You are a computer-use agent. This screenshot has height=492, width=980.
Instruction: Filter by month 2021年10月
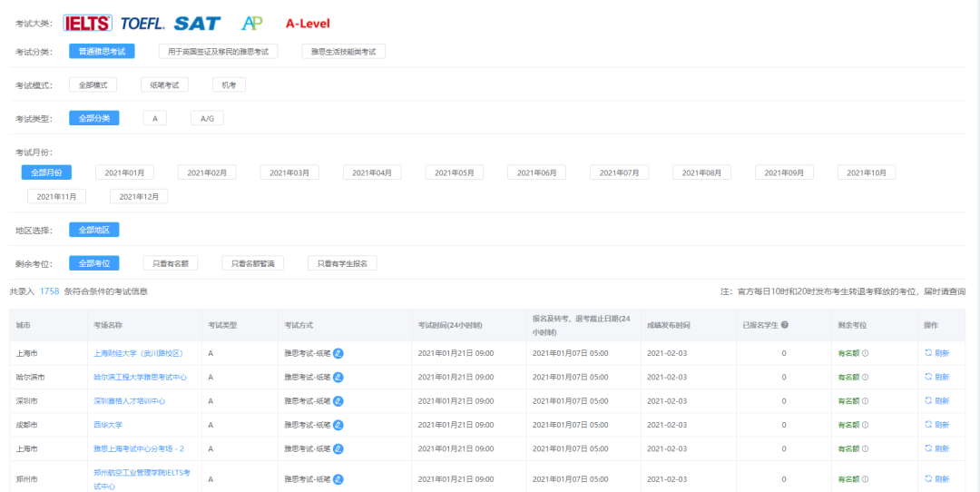pyautogui.click(x=867, y=172)
